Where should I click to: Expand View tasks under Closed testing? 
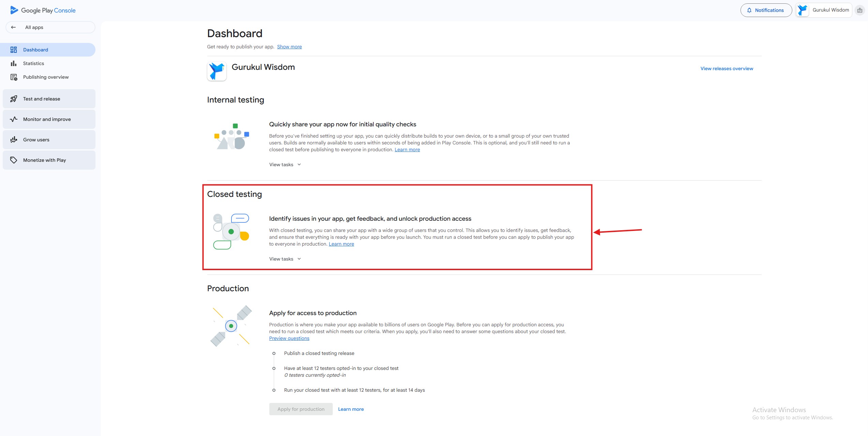pos(285,259)
